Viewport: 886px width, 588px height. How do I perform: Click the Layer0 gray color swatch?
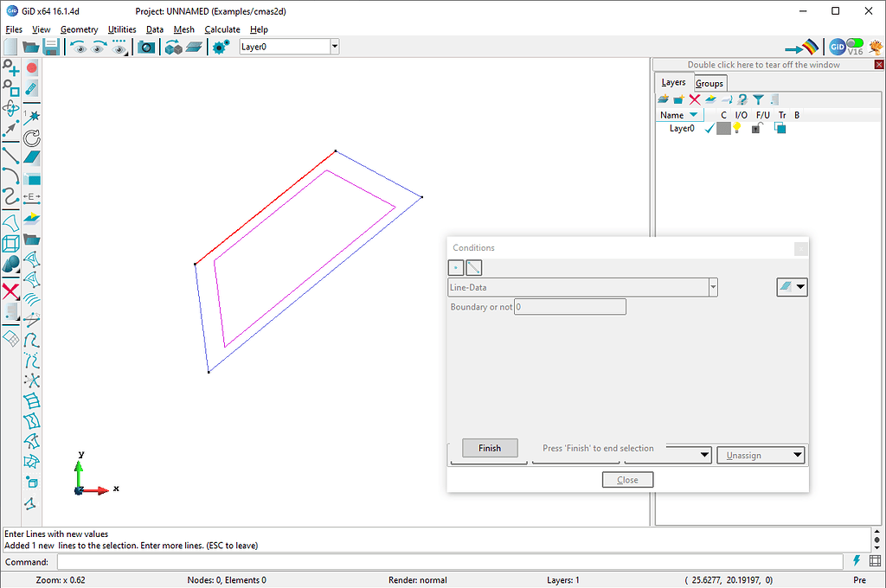[x=723, y=128]
